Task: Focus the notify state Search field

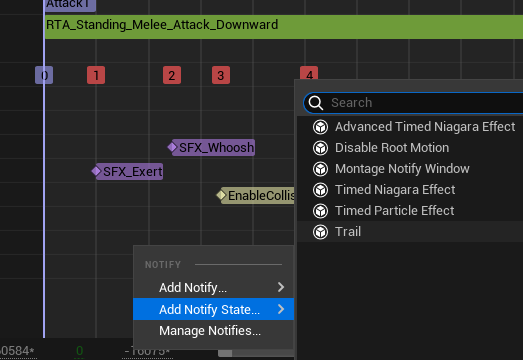Action: pyautogui.click(x=414, y=103)
